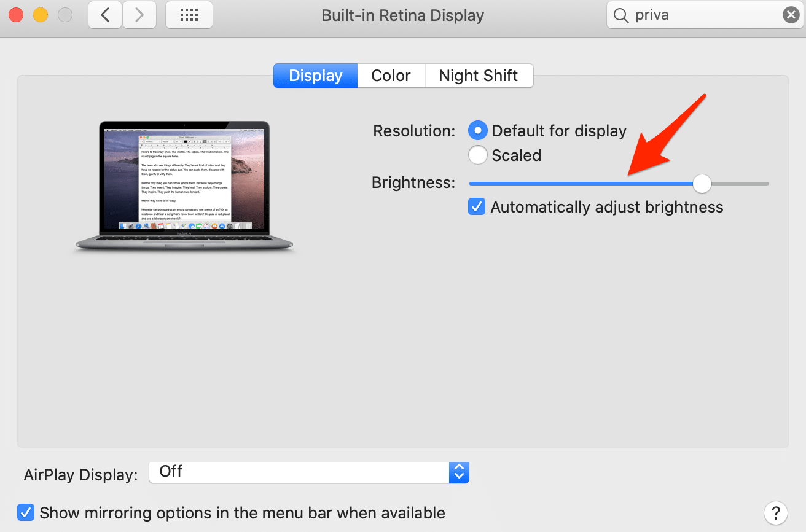This screenshot has width=806, height=532.
Task: Click into the search field containing 'priva'
Action: tap(700, 15)
